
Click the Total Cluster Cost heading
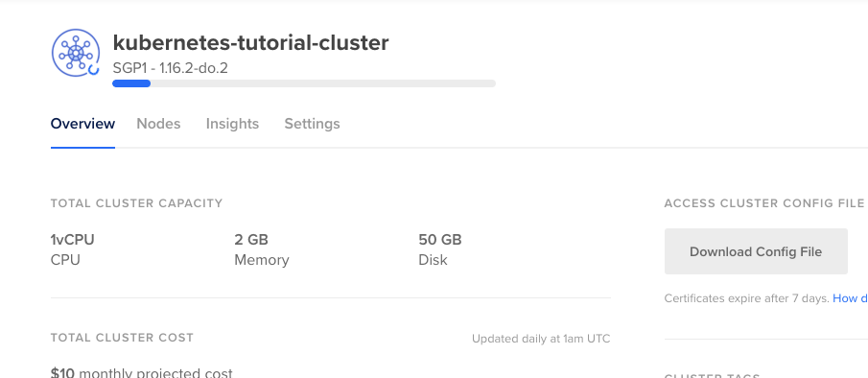(123, 338)
